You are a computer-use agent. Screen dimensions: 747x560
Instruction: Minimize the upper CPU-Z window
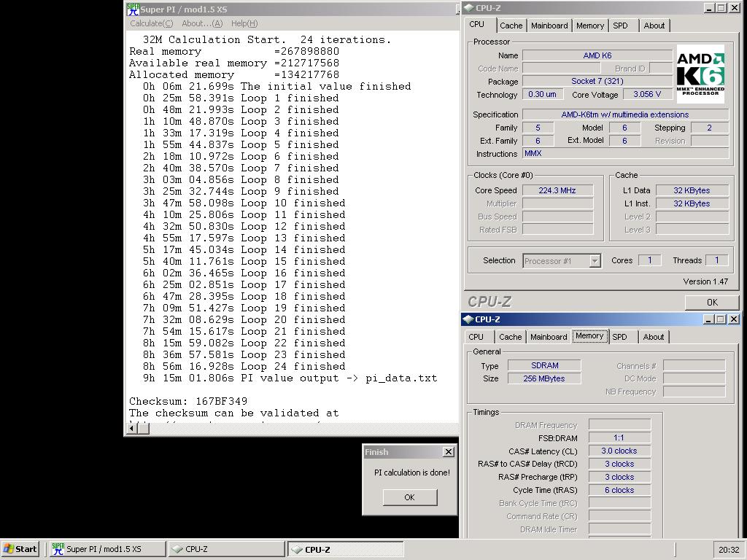[709, 7]
